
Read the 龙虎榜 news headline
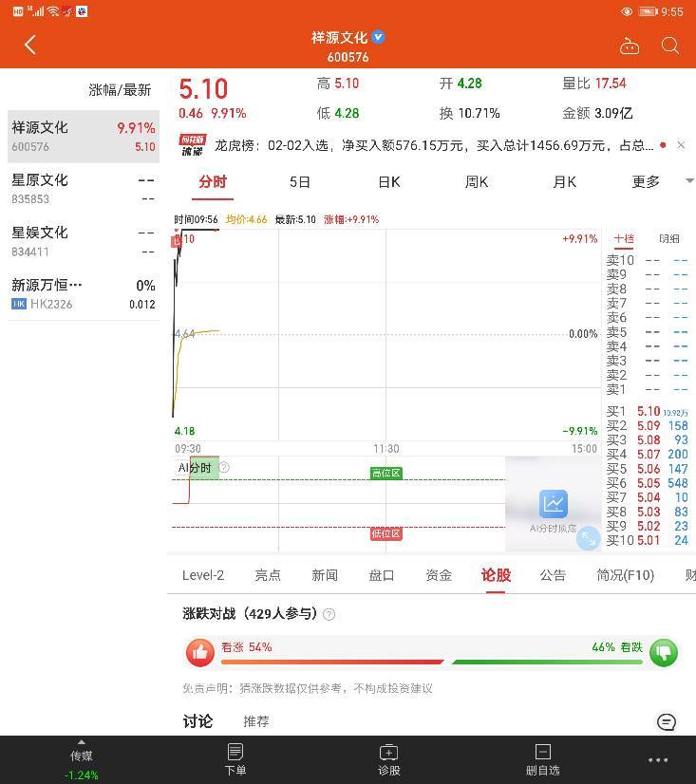tap(434, 145)
